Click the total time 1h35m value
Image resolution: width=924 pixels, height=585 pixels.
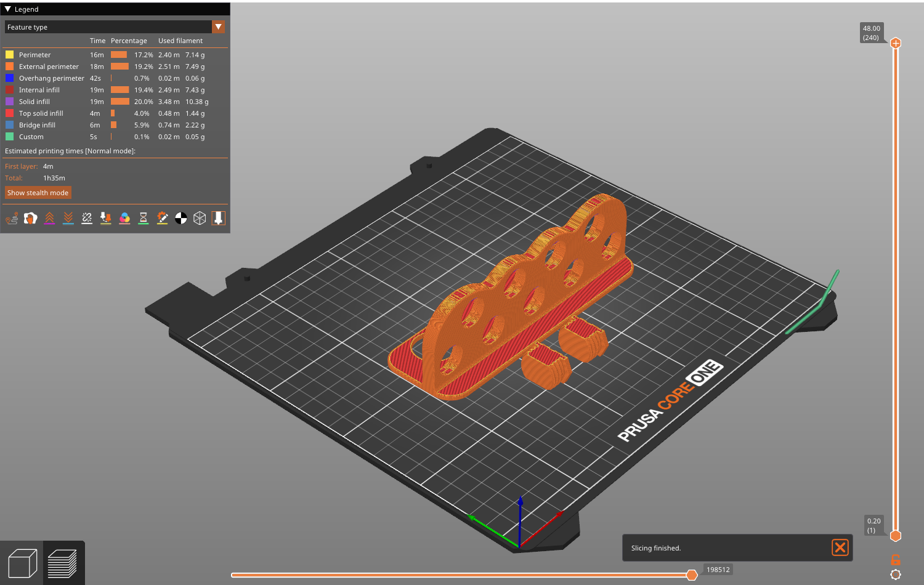54,178
